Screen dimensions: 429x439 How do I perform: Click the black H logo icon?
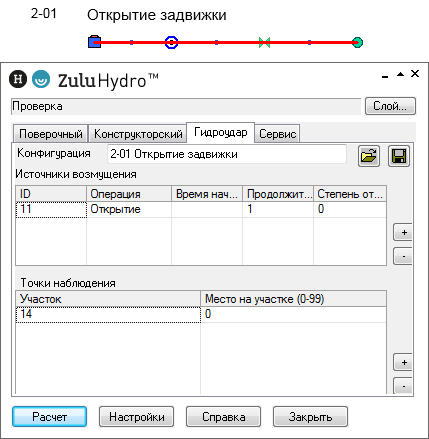[x=18, y=79]
